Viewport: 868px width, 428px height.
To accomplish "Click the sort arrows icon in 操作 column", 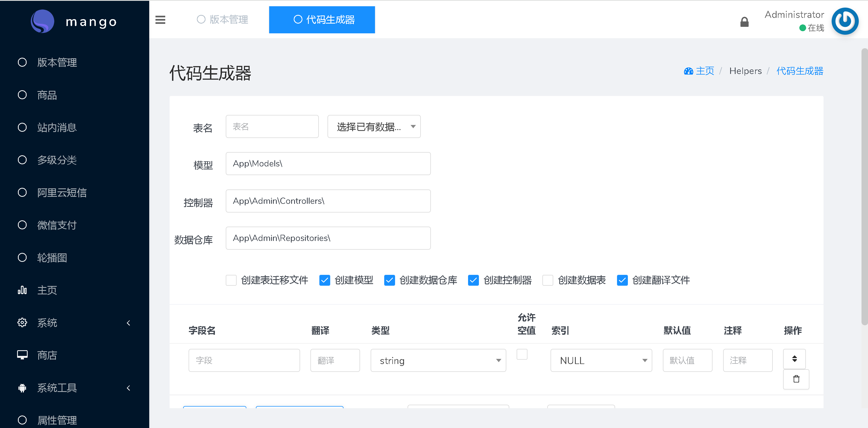I will (x=794, y=359).
